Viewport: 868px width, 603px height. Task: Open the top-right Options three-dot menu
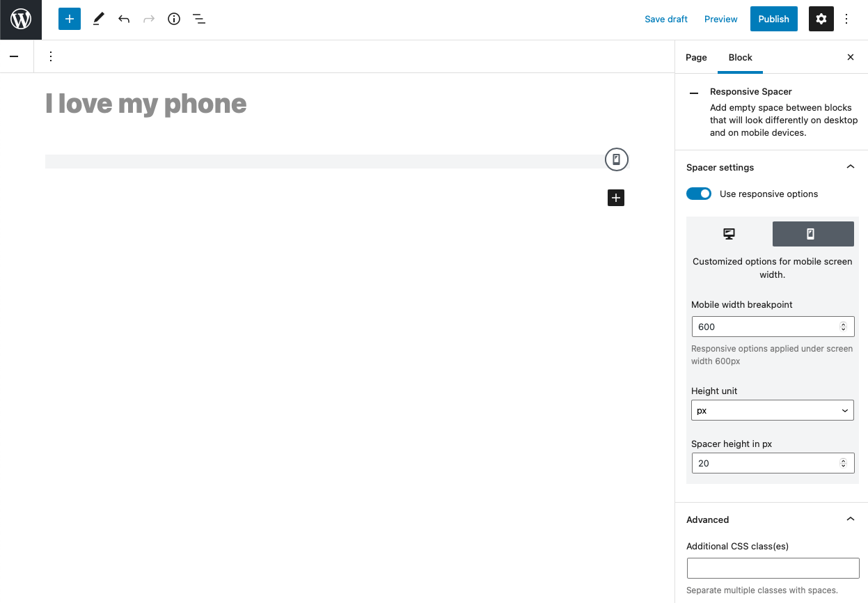[x=846, y=19]
